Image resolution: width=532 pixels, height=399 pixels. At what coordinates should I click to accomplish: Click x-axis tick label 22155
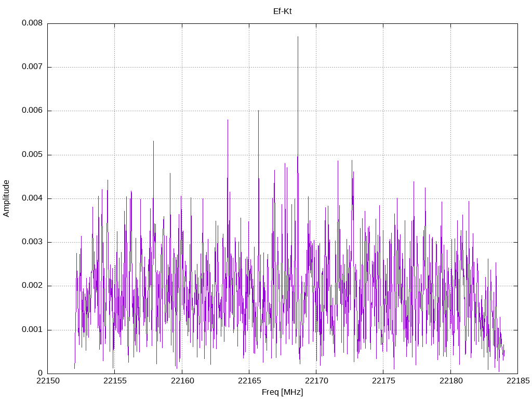pos(115,381)
